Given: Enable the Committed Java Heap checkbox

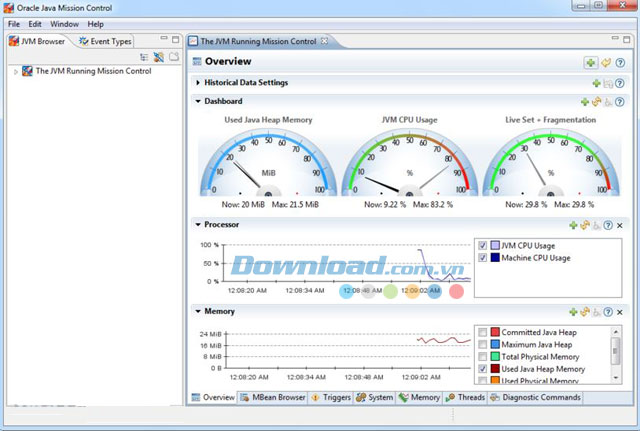Looking at the screenshot, I should (x=483, y=332).
